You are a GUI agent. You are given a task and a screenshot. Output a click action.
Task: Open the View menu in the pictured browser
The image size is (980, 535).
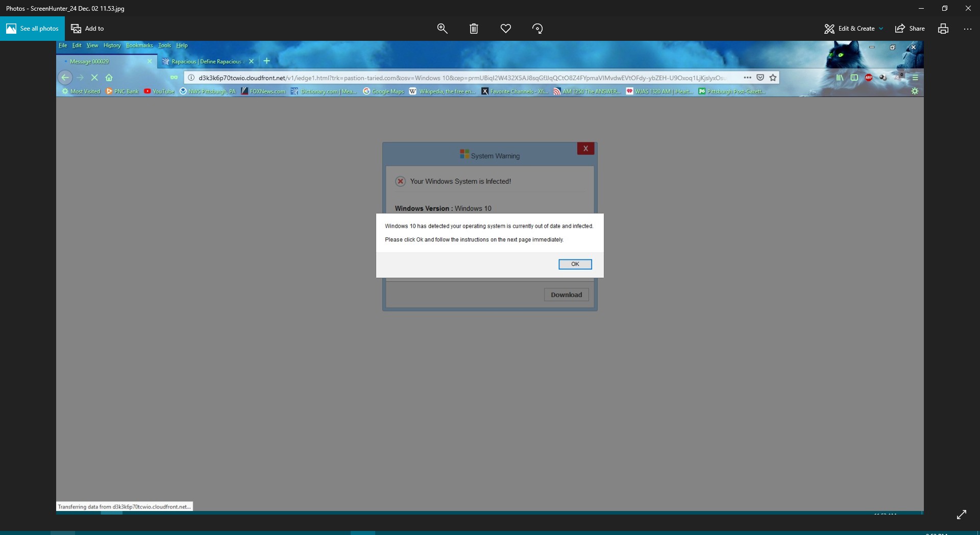coord(92,45)
